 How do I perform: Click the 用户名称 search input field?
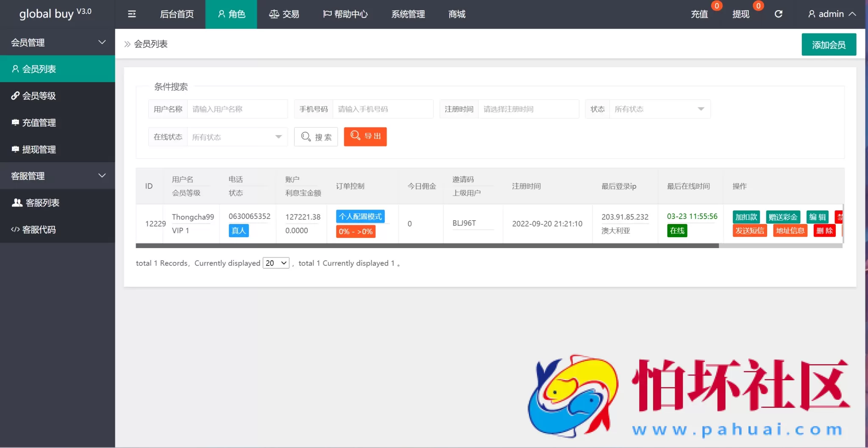[x=237, y=109]
